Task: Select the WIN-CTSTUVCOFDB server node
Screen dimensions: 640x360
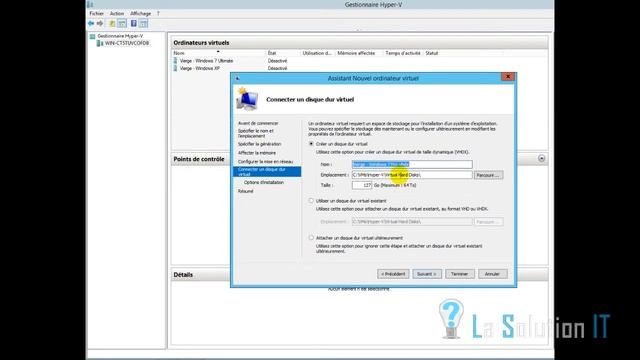Action: [127, 43]
